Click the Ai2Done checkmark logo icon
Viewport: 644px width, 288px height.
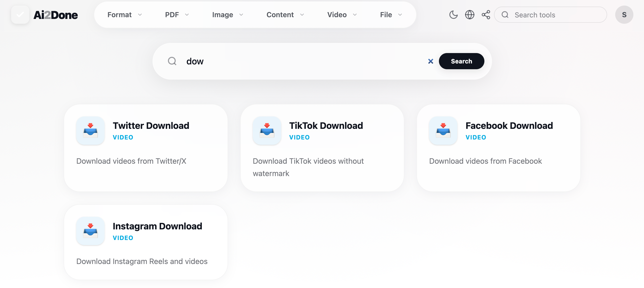coord(20,15)
